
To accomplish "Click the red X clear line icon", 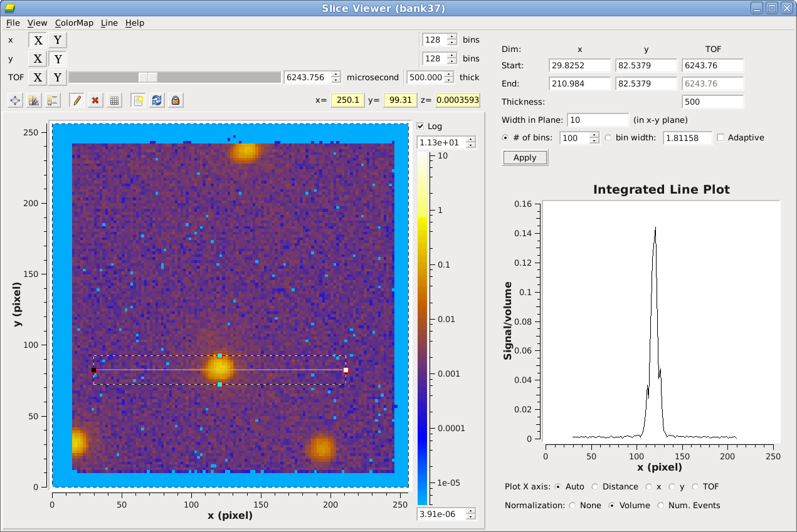I will click(x=95, y=100).
